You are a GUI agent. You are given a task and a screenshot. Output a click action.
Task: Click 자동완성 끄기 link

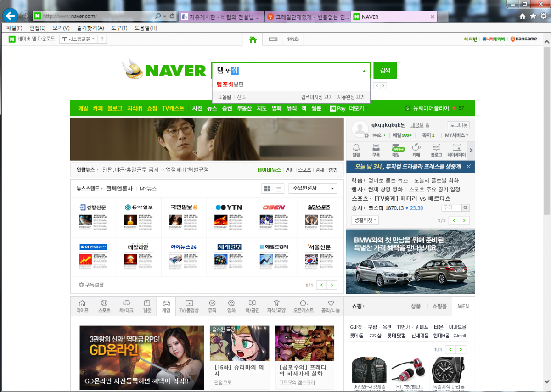351,97
